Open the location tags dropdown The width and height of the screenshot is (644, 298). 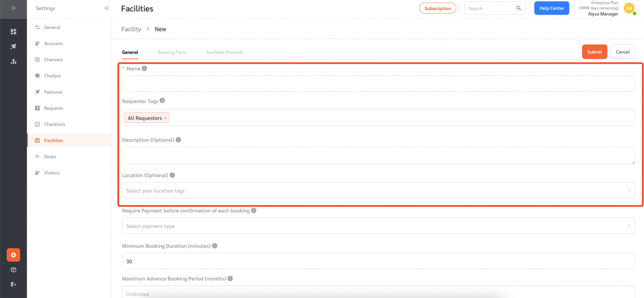tap(378, 190)
